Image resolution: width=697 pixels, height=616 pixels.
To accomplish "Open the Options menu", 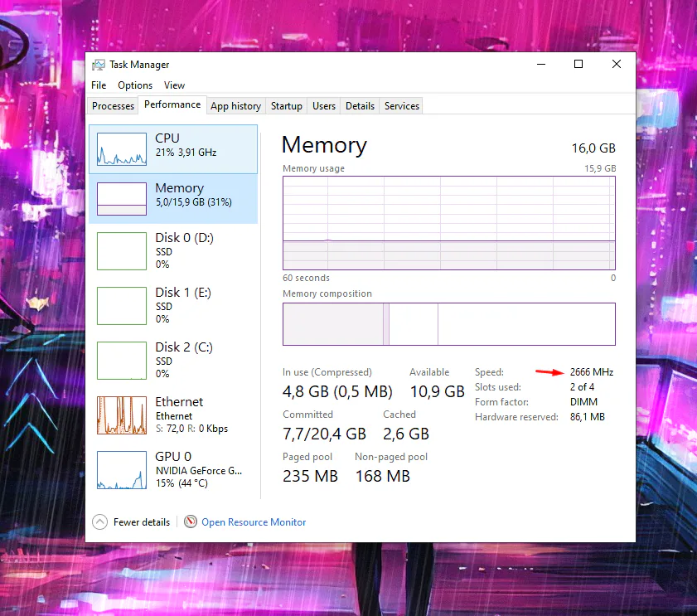I will [135, 85].
